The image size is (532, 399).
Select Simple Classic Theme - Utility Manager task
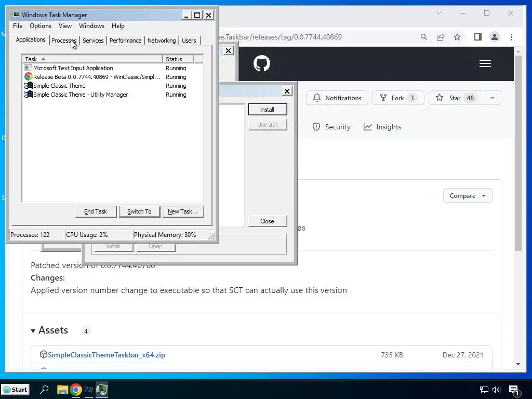click(113, 95)
